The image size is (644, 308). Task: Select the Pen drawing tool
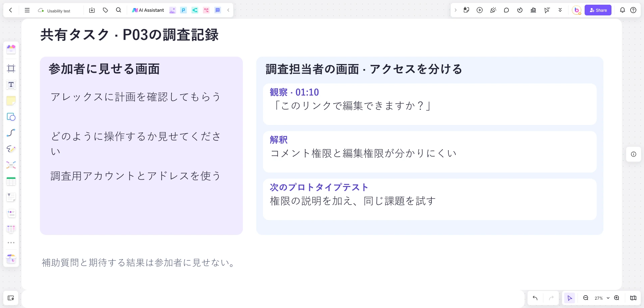[x=11, y=149]
